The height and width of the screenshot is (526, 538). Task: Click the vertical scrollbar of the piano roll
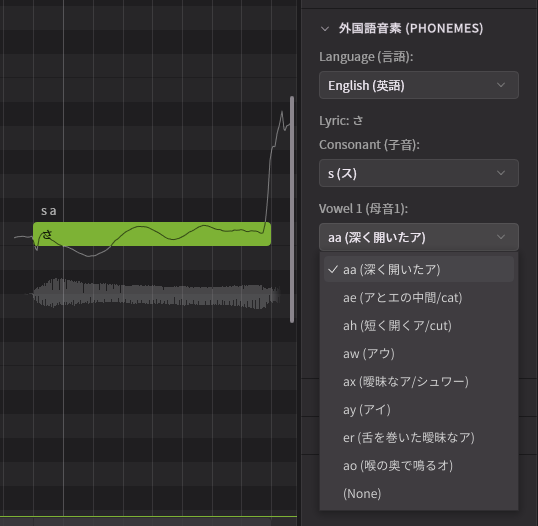point(292,209)
